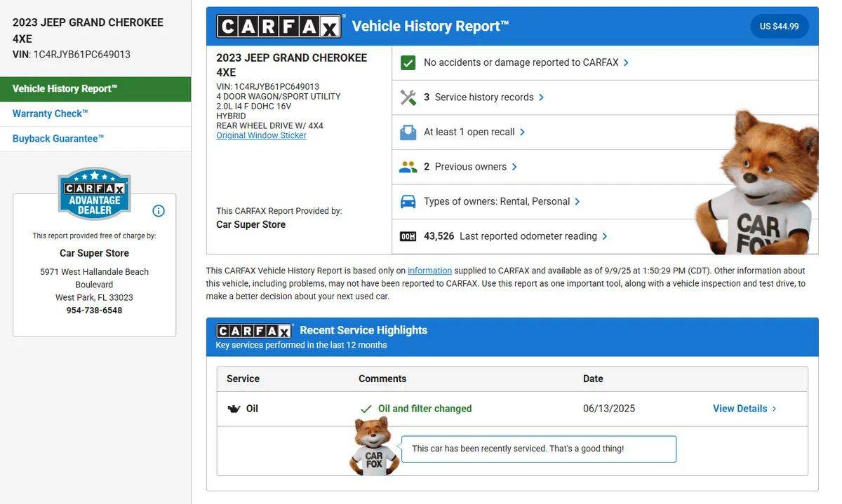This screenshot has width=842, height=504.
Task: Open Warranty Check sidebar tab
Action: (x=95, y=114)
